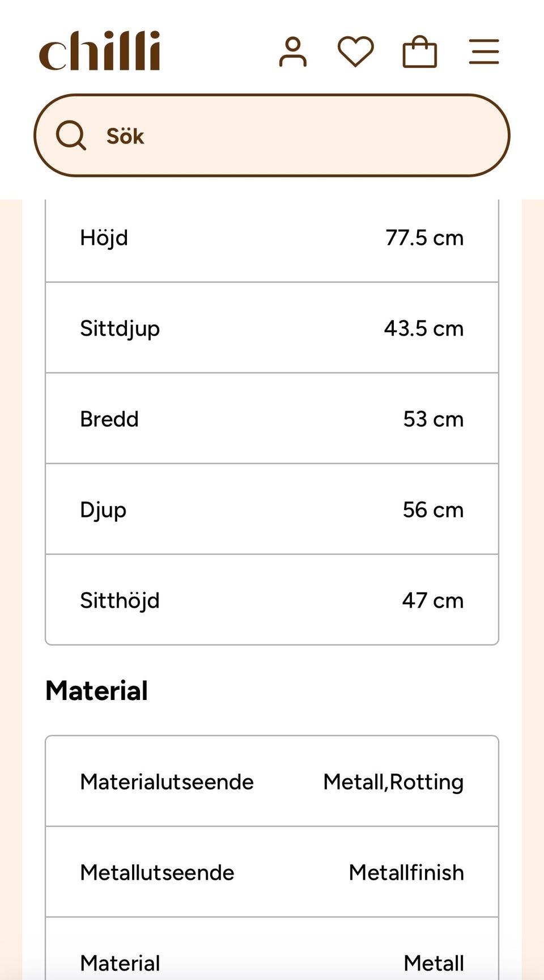This screenshot has width=544, height=980.
Task: Open the hamburger menu
Action: [484, 52]
